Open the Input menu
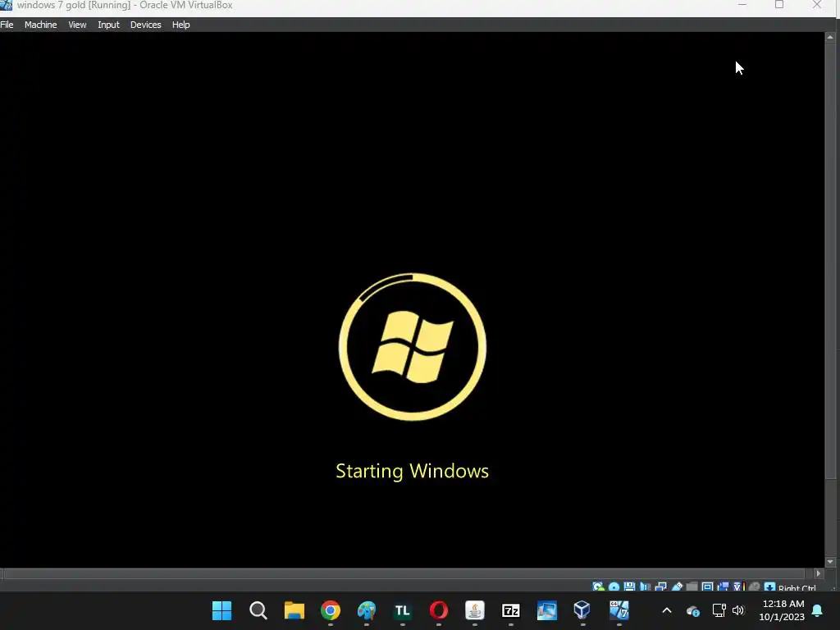 [x=108, y=25]
